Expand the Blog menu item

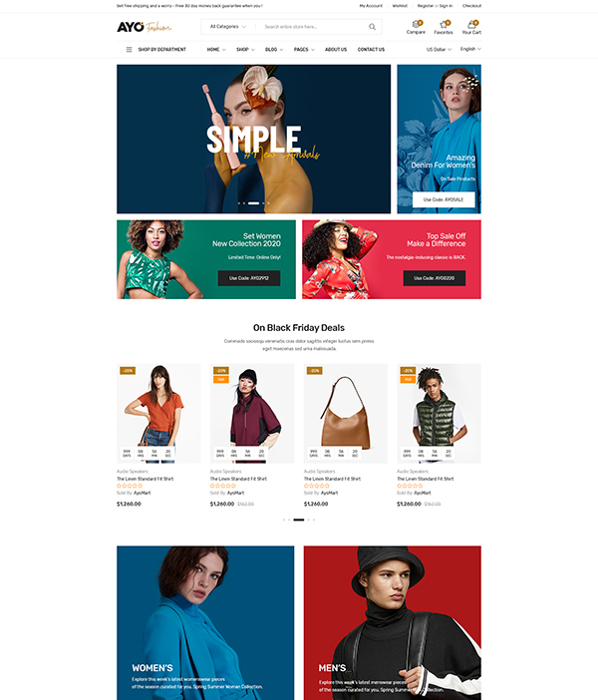[x=273, y=50]
